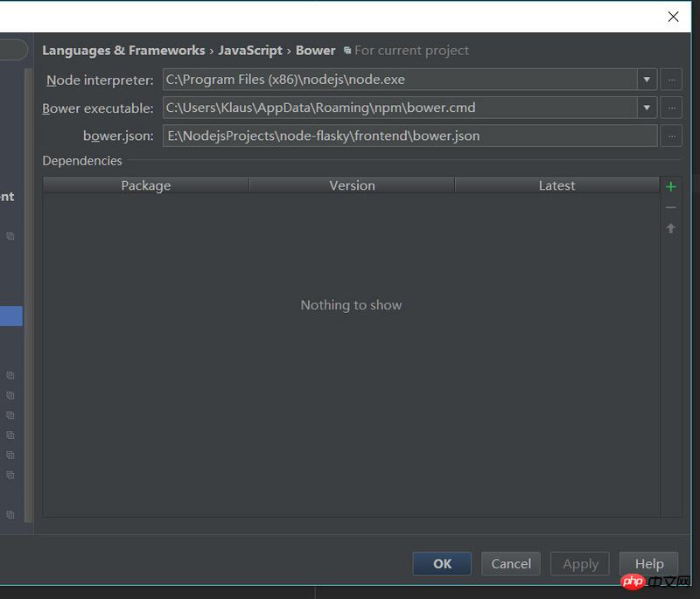This screenshot has height=599, width=700.
Task: Click the Apply button
Action: [580, 564]
